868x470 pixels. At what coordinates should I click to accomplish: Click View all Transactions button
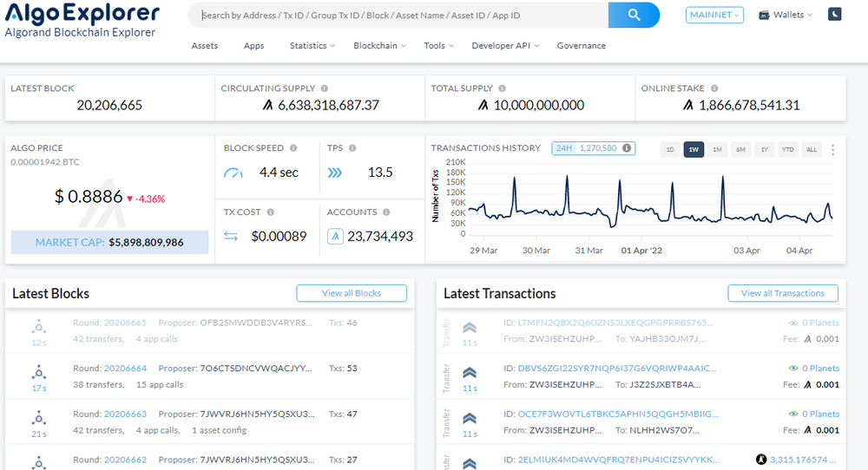pyautogui.click(x=783, y=293)
